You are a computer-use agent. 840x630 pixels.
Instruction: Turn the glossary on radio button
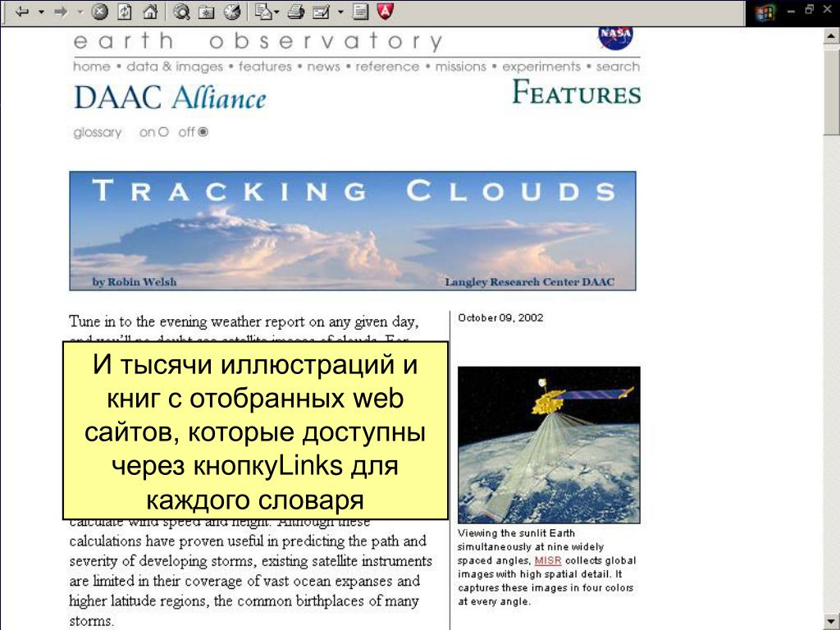pyautogui.click(x=163, y=132)
